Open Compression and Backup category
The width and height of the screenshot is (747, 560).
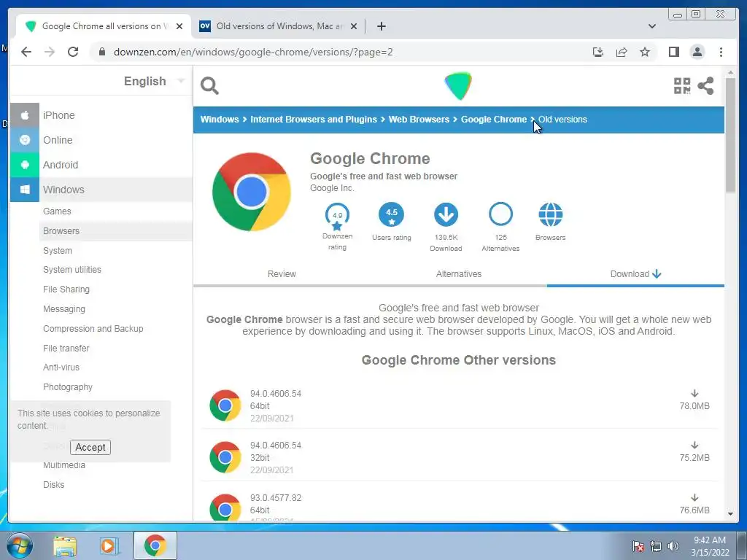click(x=93, y=329)
